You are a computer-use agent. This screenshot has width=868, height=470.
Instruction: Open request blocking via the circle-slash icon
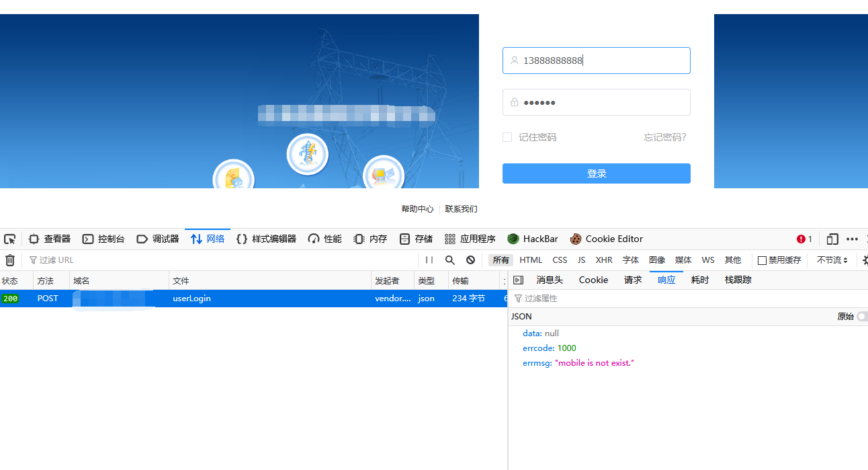(x=470, y=260)
